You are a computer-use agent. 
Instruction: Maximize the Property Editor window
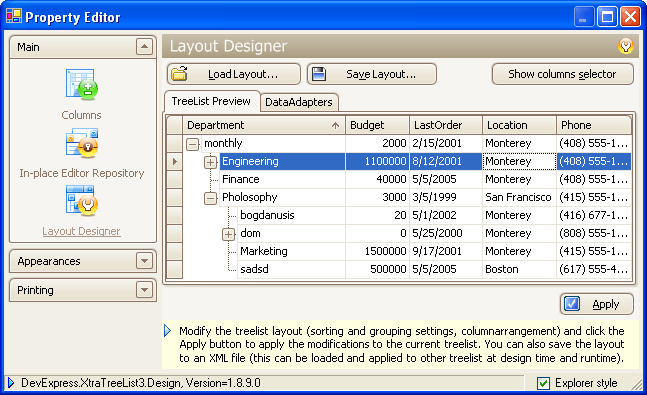tap(607, 17)
